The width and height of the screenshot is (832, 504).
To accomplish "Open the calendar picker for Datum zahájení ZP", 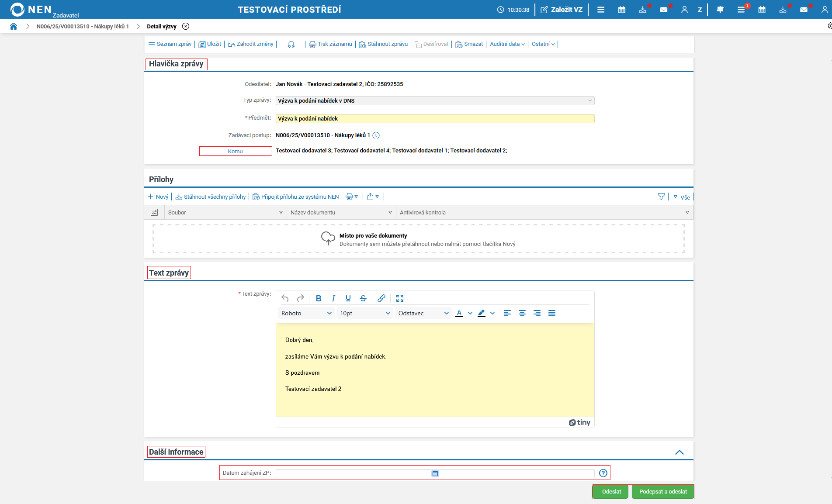I will (x=435, y=473).
